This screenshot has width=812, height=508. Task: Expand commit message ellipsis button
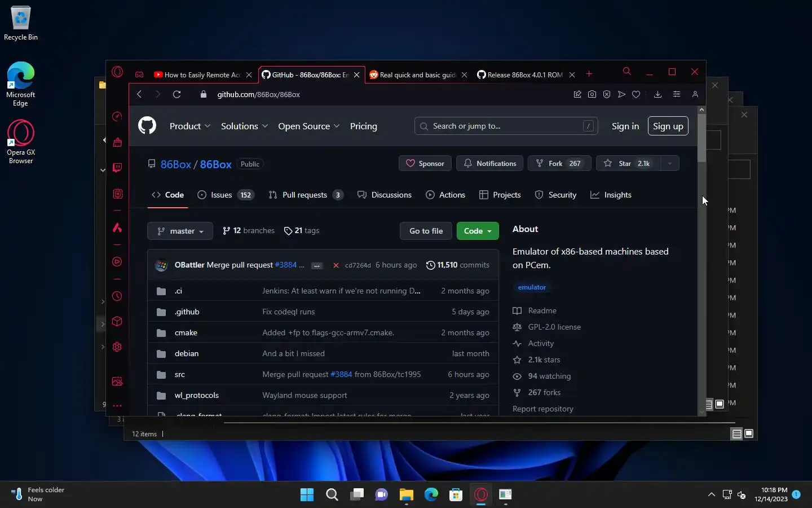coord(317,265)
